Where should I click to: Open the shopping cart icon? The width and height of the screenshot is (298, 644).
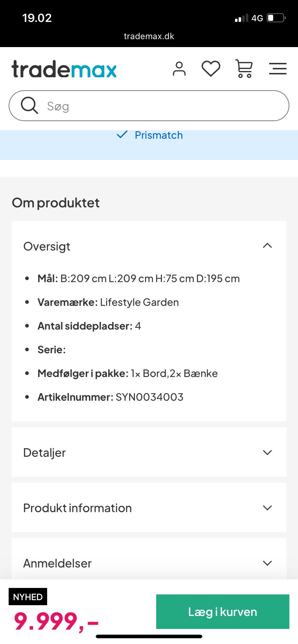pos(244,69)
